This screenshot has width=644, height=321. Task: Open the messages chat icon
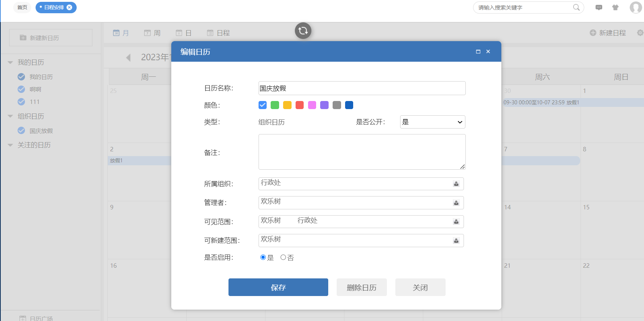tap(599, 7)
